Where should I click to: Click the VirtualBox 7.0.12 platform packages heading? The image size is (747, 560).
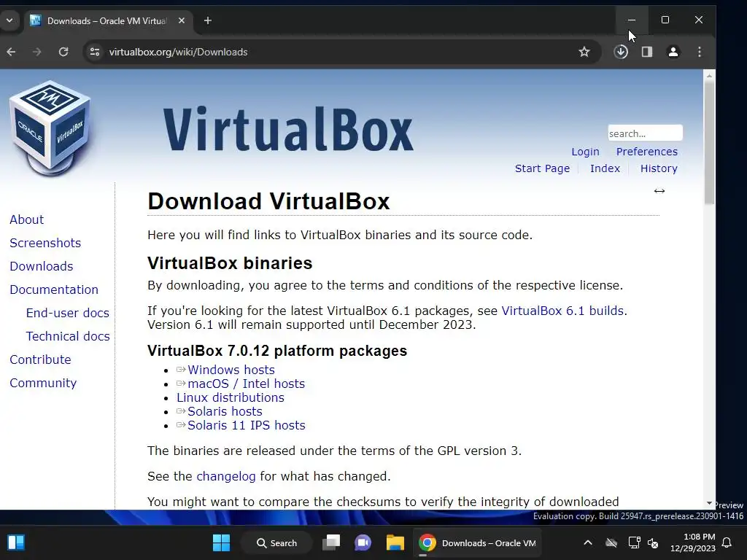coord(277,351)
